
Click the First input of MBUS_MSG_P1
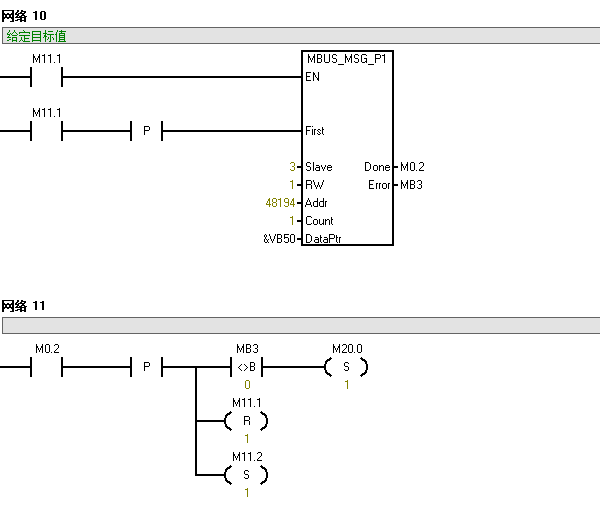point(315,131)
